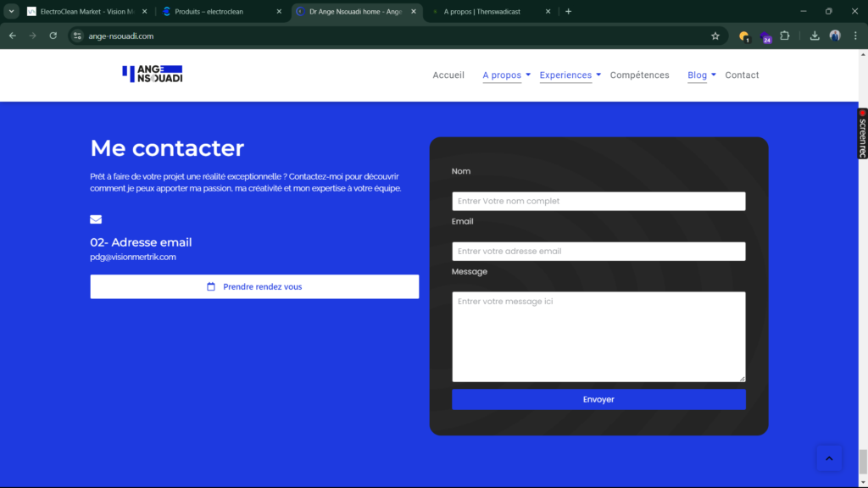Click the envelope email icon
The image size is (868, 488).
click(x=96, y=219)
